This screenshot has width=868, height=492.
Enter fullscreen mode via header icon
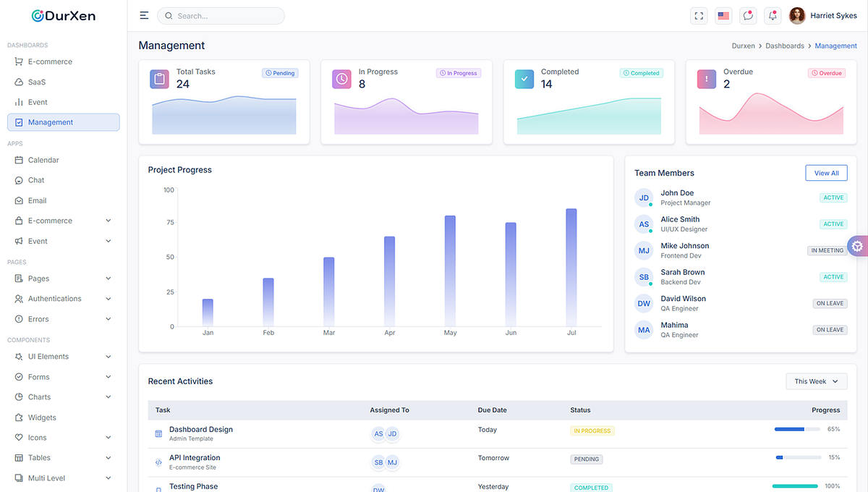point(699,15)
